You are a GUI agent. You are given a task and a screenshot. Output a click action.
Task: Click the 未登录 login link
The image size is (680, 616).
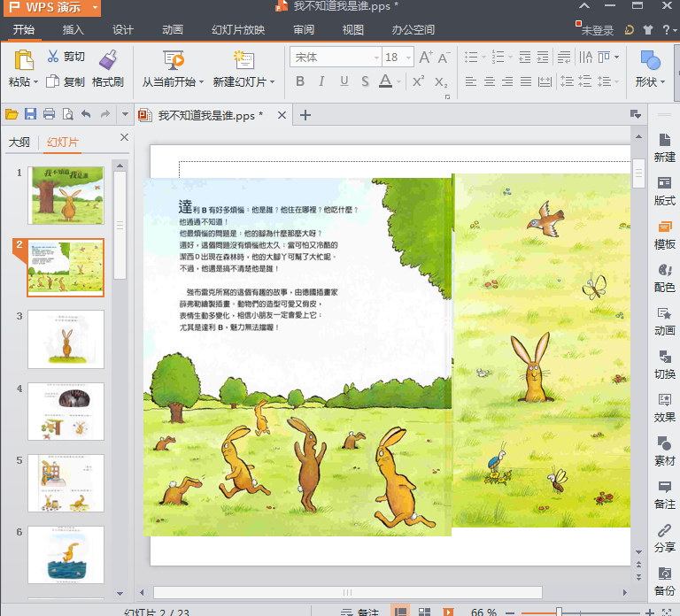597,30
